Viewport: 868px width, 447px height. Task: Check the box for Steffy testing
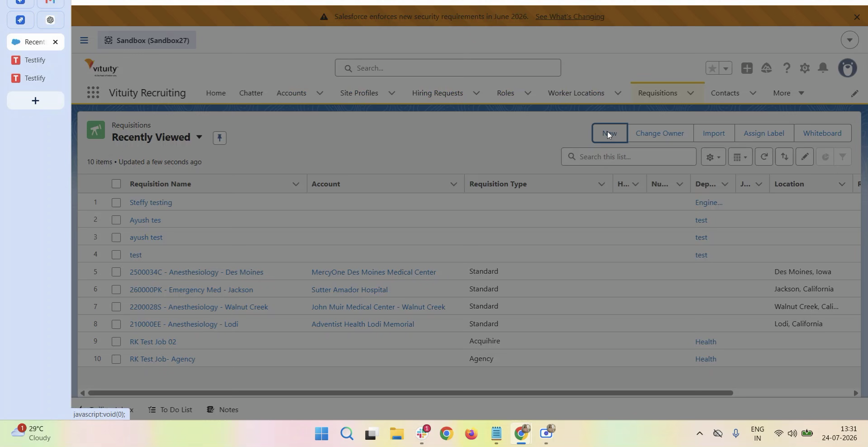tap(116, 202)
